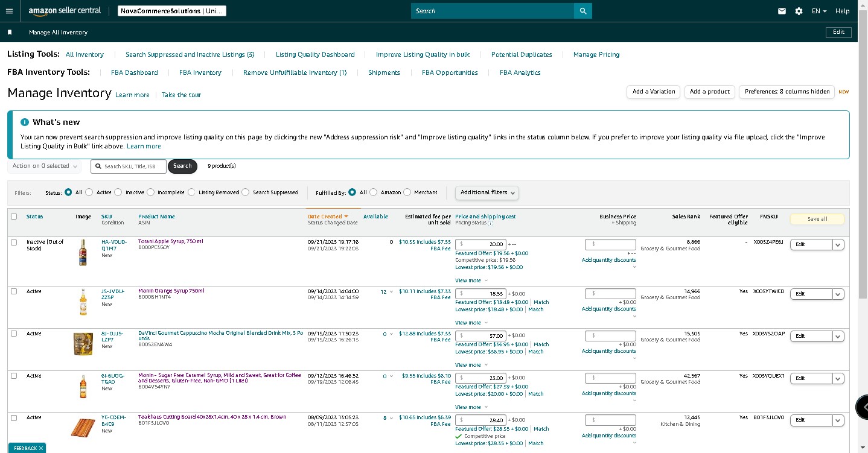Tick the select-all checkbox in table header
868x453 pixels.
pos(14,217)
